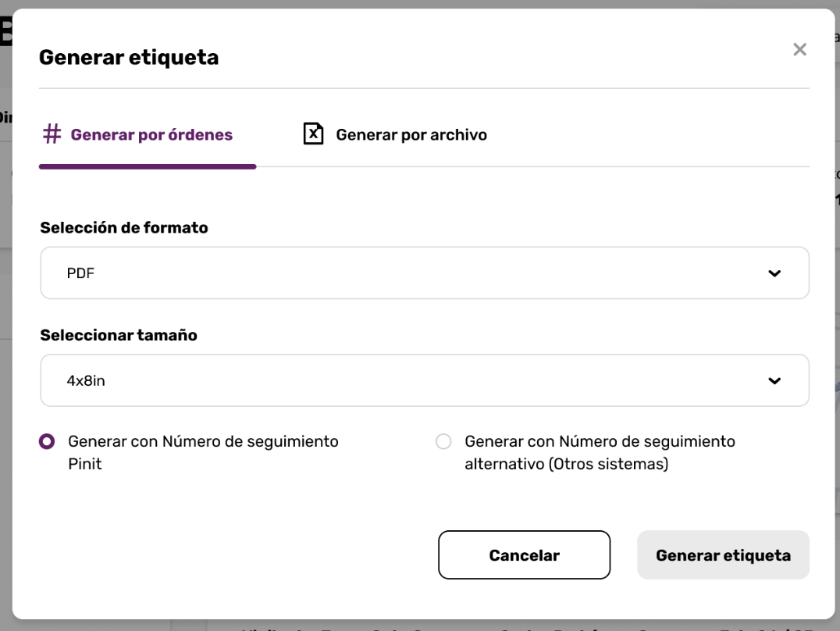The image size is (840, 631).
Task: Click the Generar etiqueta dialog title
Action: coord(129,57)
